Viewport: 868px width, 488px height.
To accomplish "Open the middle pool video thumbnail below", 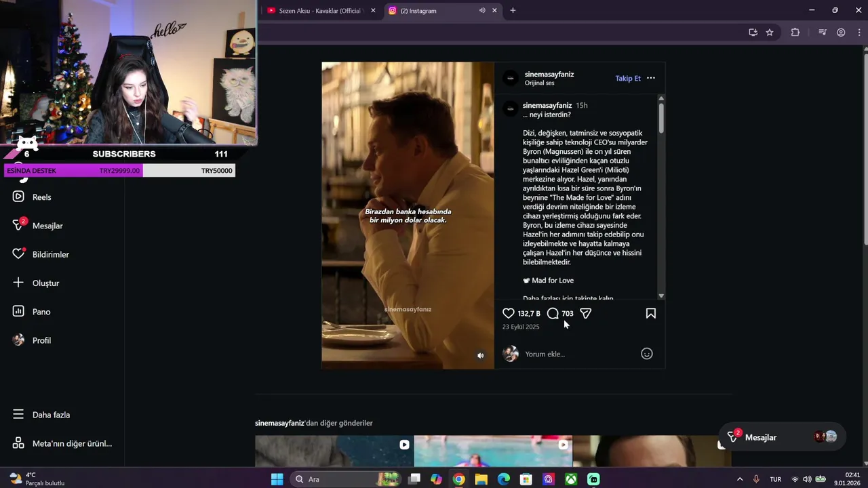I will 493,451.
